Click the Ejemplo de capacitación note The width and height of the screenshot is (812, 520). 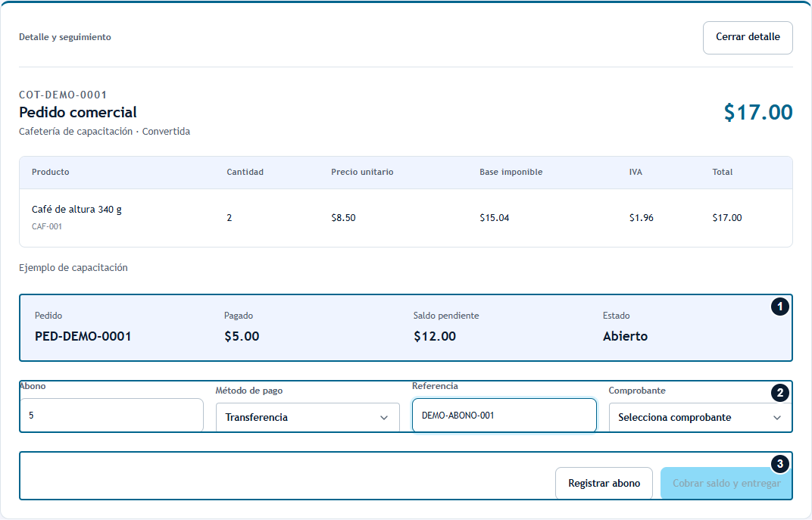coord(73,267)
